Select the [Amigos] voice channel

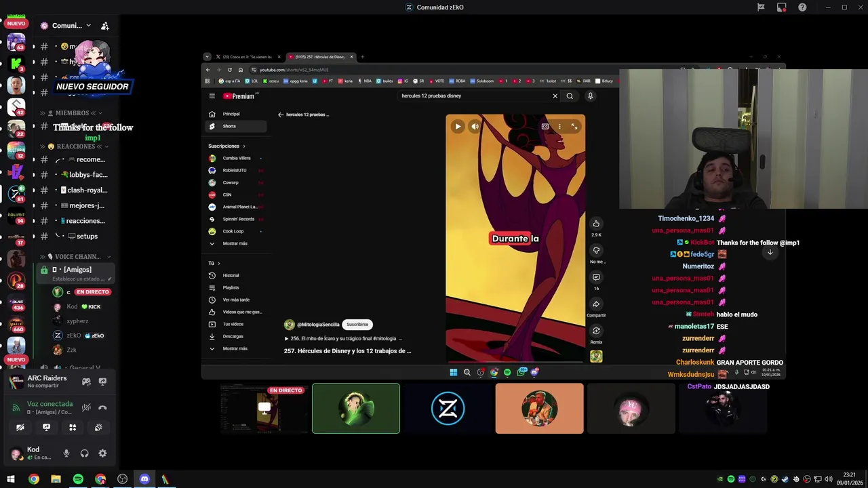[x=75, y=273]
